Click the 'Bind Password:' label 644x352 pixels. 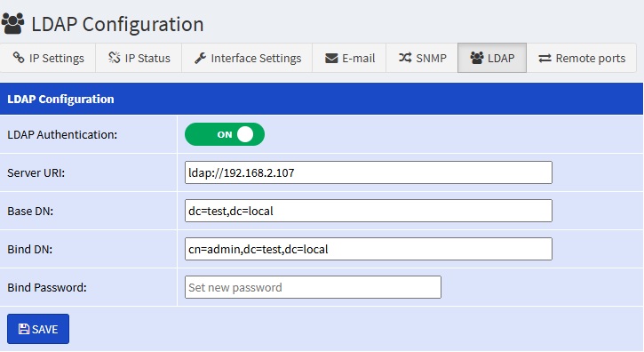click(47, 288)
